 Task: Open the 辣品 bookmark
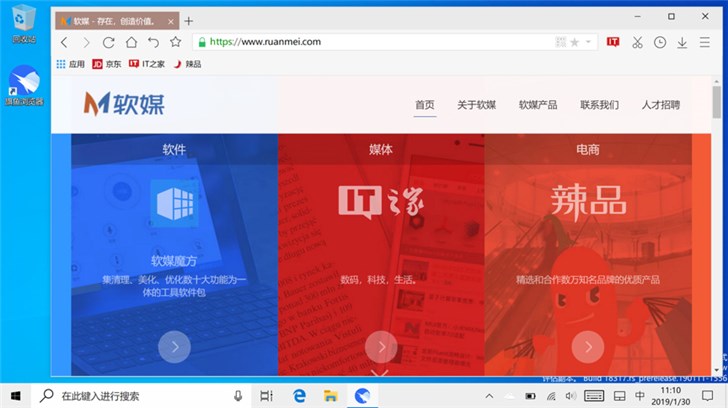(x=187, y=64)
